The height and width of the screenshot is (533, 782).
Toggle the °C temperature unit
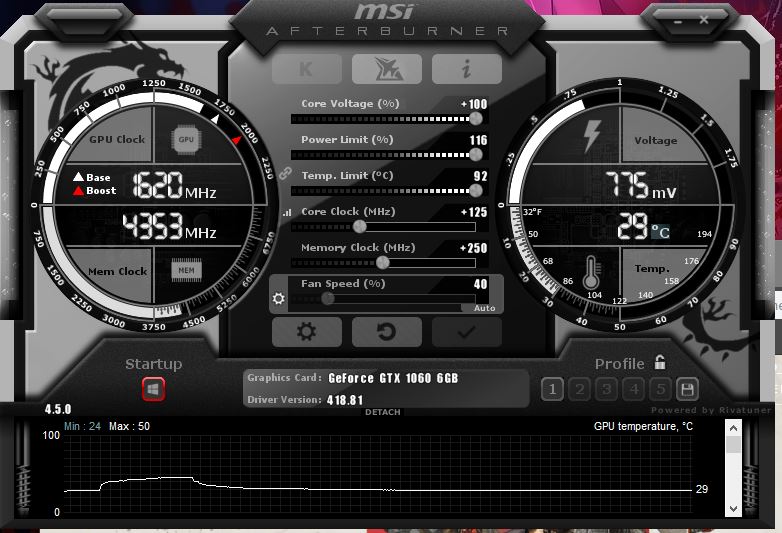coord(660,231)
